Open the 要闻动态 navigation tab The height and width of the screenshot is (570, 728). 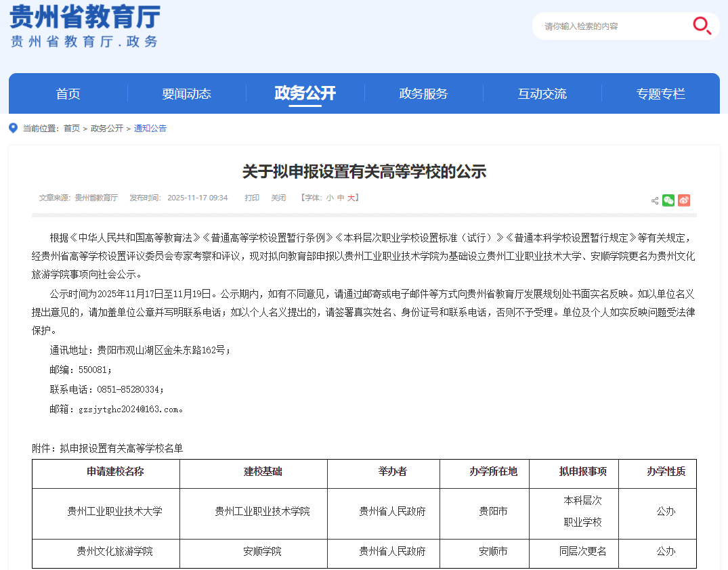point(186,94)
